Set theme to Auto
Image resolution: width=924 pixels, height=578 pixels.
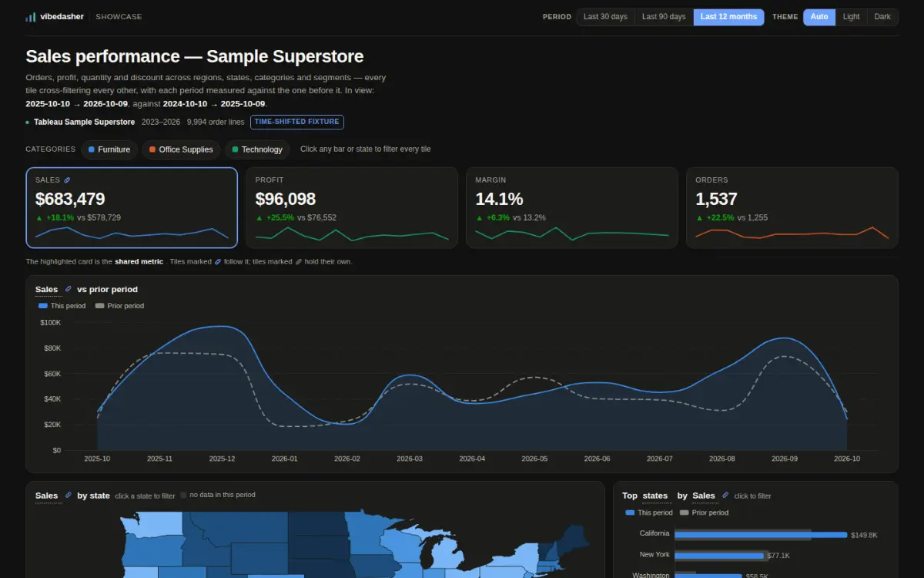click(x=819, y=17)
